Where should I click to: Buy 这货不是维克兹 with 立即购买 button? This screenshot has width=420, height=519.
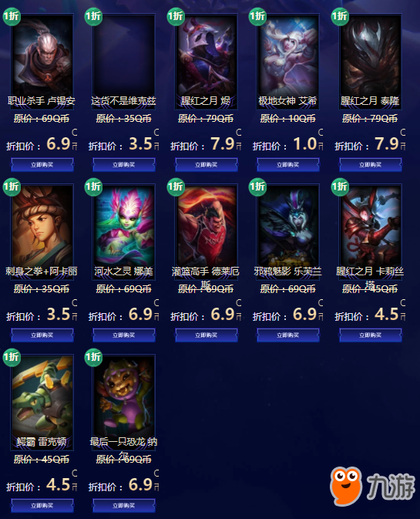pyautogui.click(x=124, y=164)
